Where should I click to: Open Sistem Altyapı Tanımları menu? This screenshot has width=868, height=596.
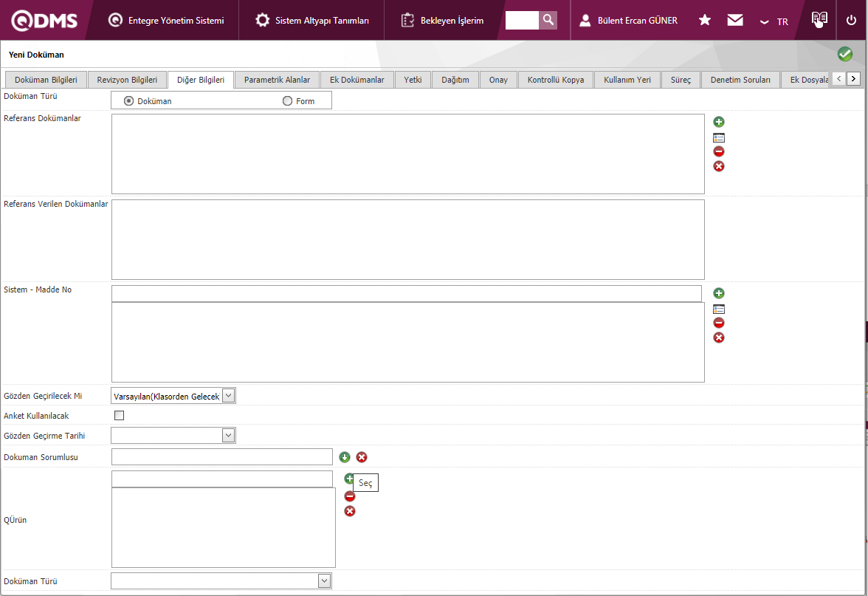pyautogui.click(x=312, y=21)
